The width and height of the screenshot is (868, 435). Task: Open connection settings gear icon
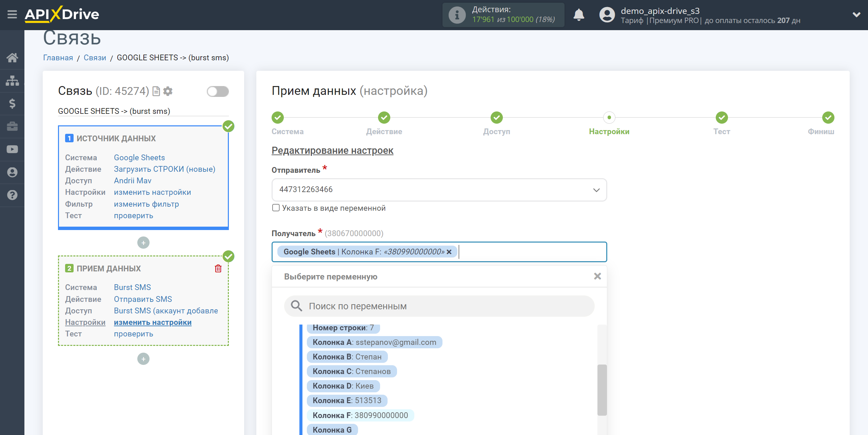tap(168, 91)
